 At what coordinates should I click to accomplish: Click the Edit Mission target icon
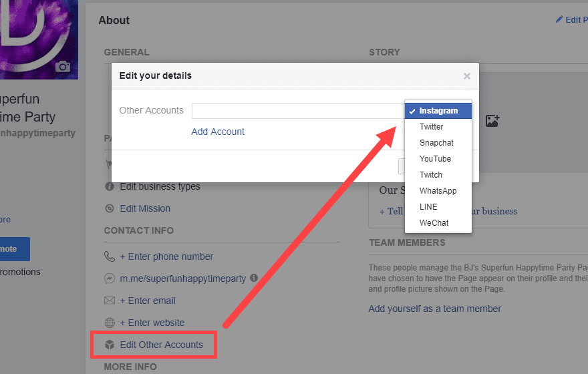110,208
